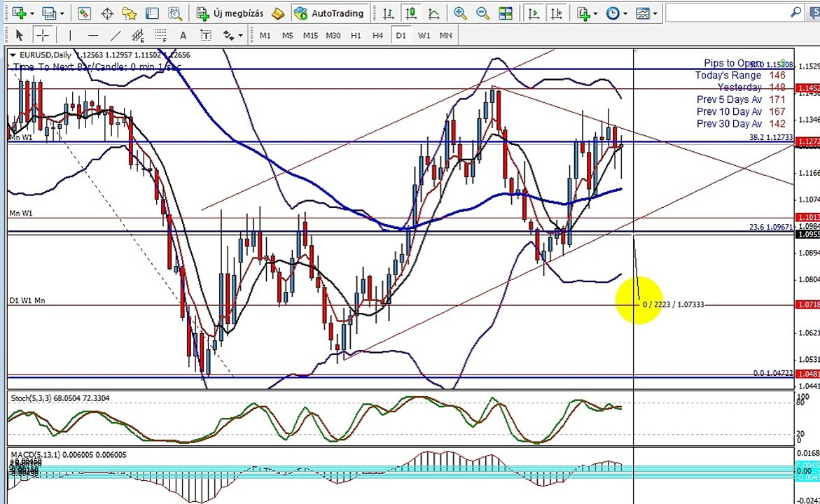Toggle AutoTrading on or off
This screenshot has width=820, height=504.
[330, 13]
